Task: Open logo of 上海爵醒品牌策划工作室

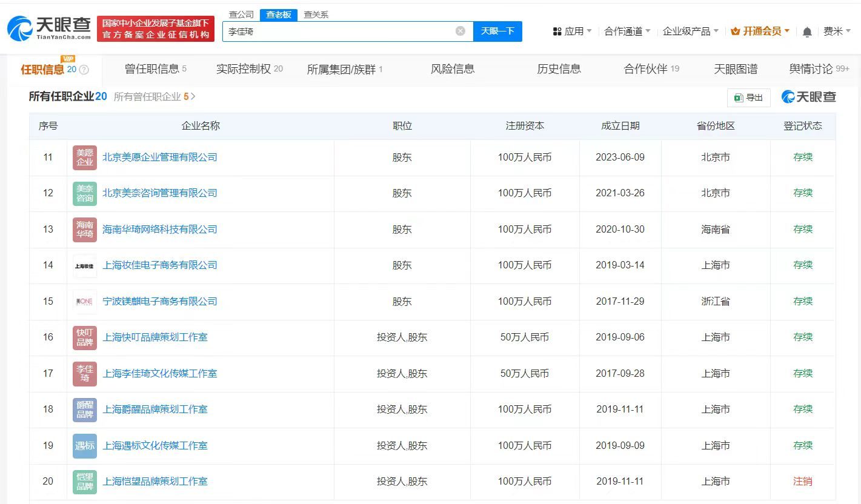Action: 85,409
